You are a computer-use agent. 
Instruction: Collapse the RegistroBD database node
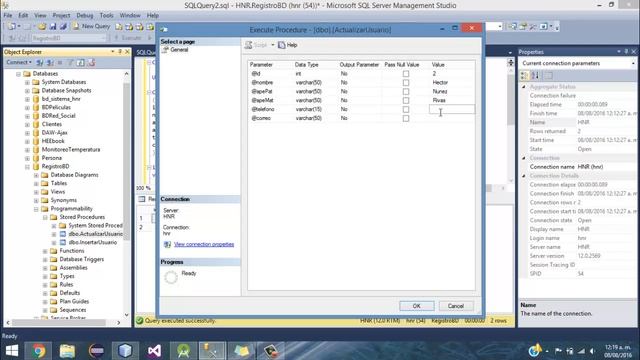(27, 167)
